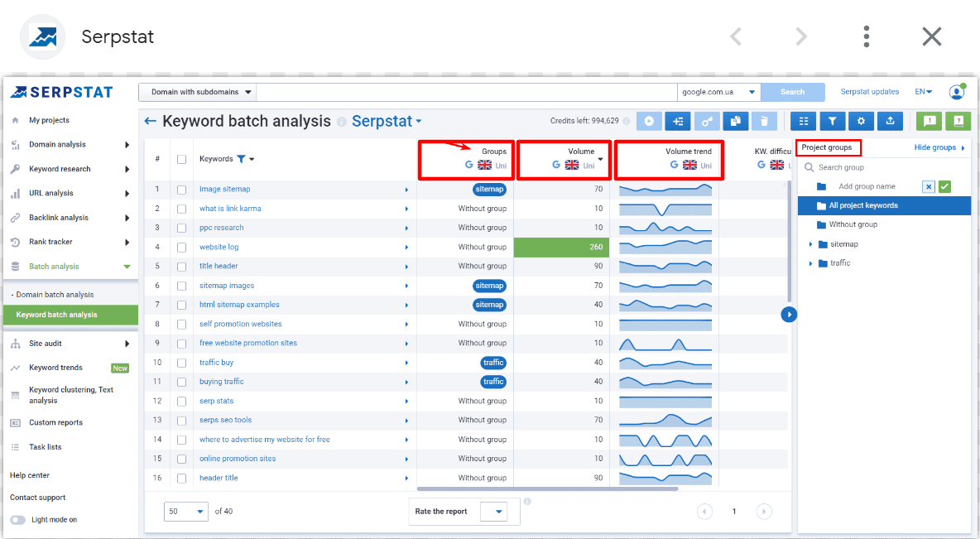Open the EN language dropdown
This screenshot has height=539, width=980.
pos(923,92)
